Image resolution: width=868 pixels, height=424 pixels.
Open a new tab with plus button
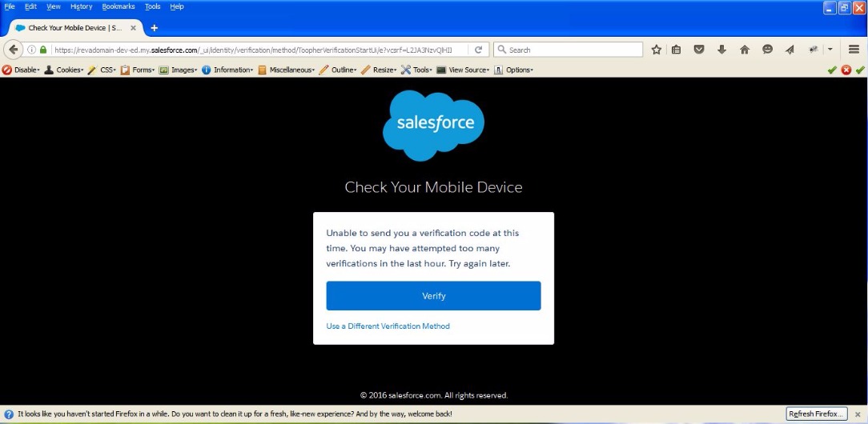[154, 28]
